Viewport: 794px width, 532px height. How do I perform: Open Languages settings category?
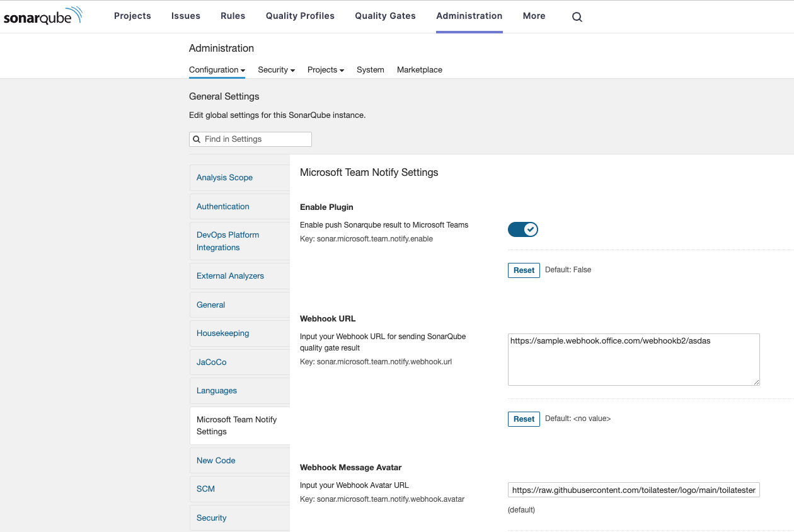point(239,391)
